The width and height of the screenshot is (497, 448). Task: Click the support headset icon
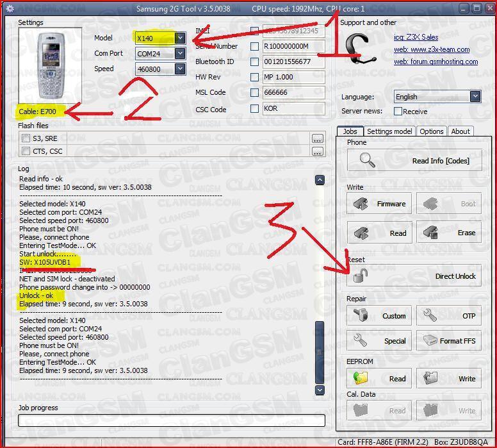click(x=360, y=49)
